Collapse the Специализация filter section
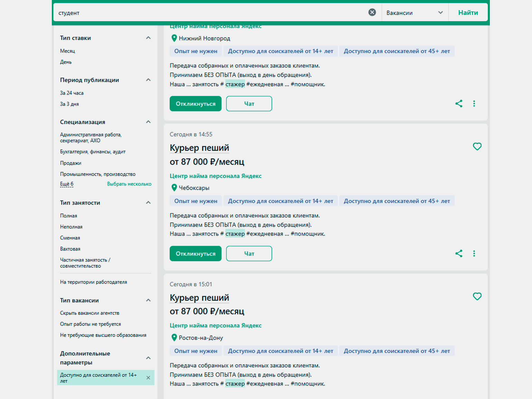The image size is (532, 399). (148, 122)
